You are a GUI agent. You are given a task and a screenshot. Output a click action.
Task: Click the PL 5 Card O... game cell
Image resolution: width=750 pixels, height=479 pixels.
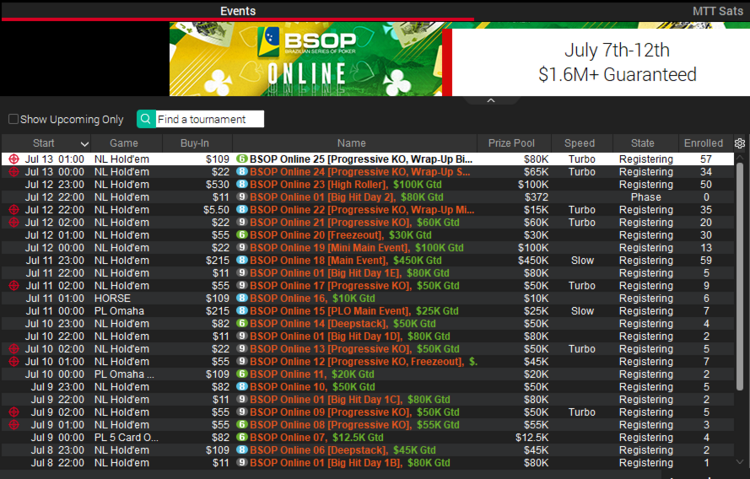pos(126,437)
